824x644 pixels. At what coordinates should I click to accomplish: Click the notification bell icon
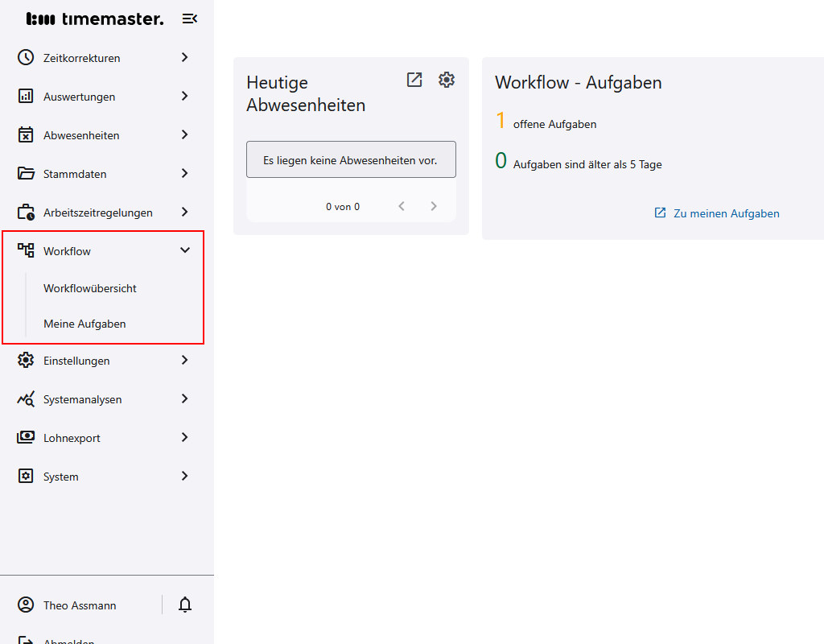point(184,605)
